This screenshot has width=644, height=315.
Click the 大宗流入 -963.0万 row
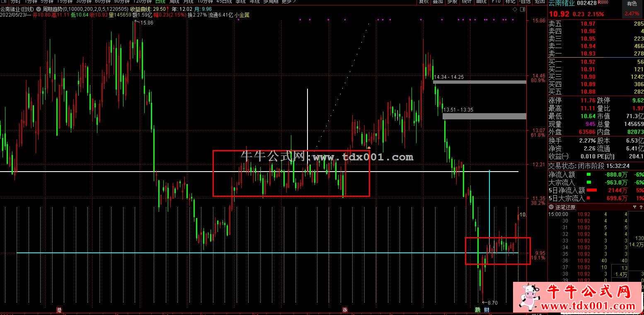point(596,182)
